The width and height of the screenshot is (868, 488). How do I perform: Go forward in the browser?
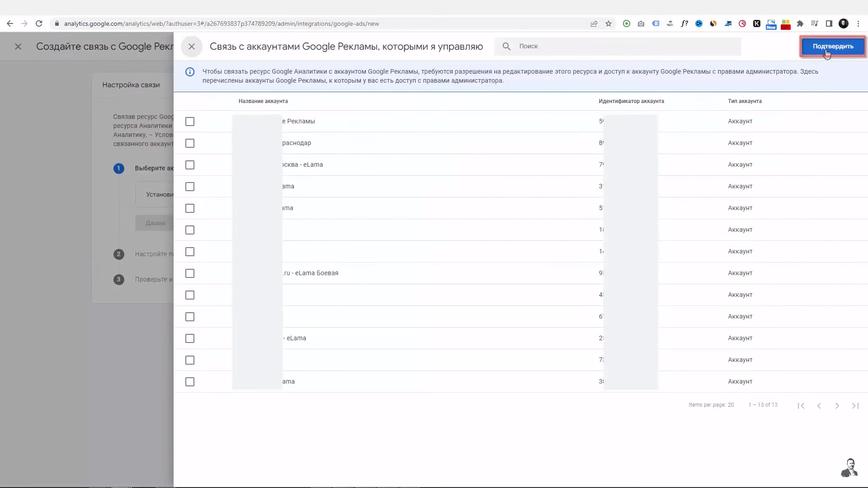coord(24,23)
